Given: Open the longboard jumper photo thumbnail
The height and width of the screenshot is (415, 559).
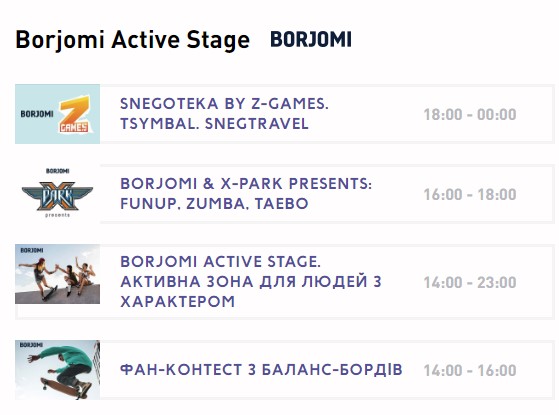Looking at the screenshot, I should pyautogui.click(x=57, y=370).
